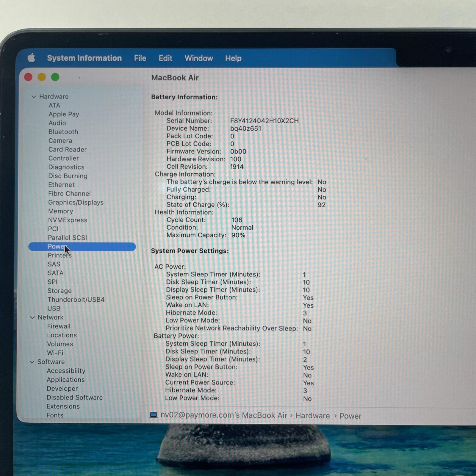Select Controller in the sidebar
476x476 pixels.
64,158
